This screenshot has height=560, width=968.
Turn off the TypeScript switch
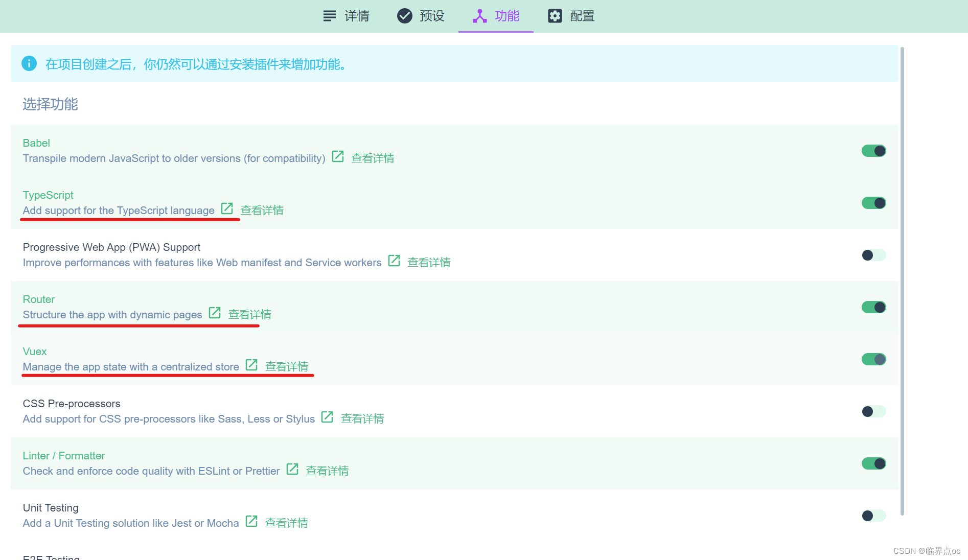pyautogui.click(x=874, y=203)
